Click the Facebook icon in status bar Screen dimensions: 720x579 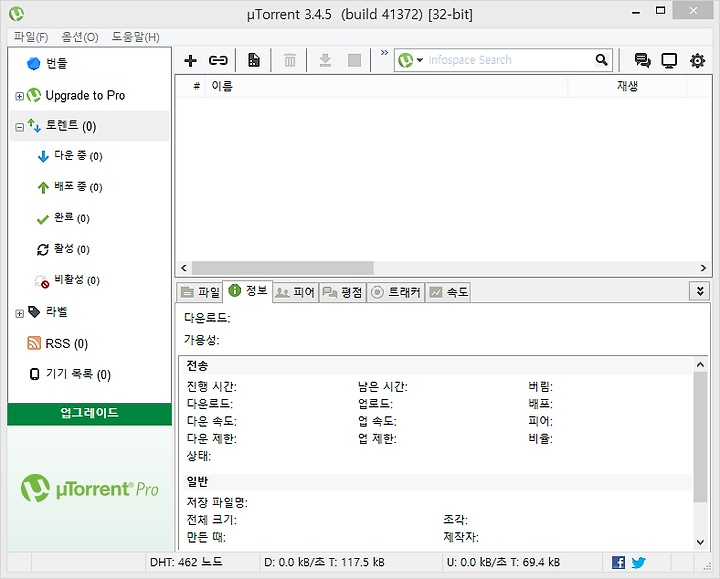pyautogui.click(x=618, y=562)
